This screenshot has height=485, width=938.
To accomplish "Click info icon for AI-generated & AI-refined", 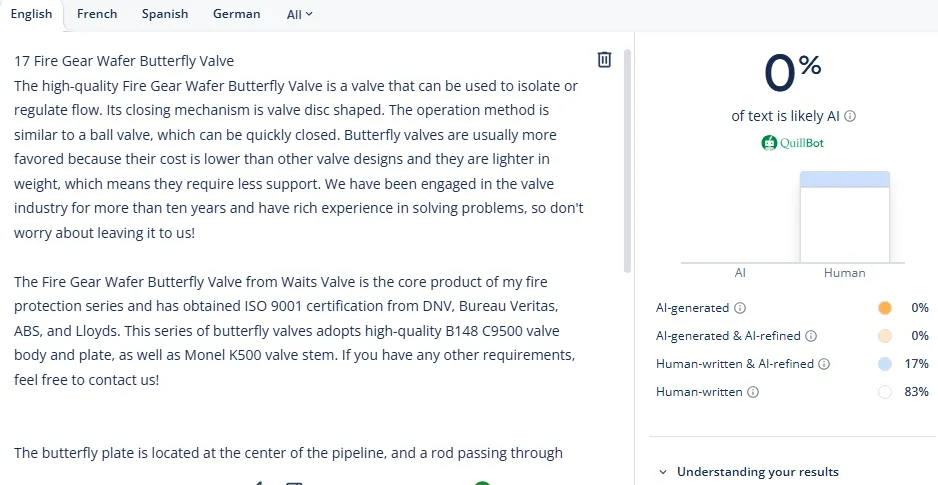I will point(811,336).
